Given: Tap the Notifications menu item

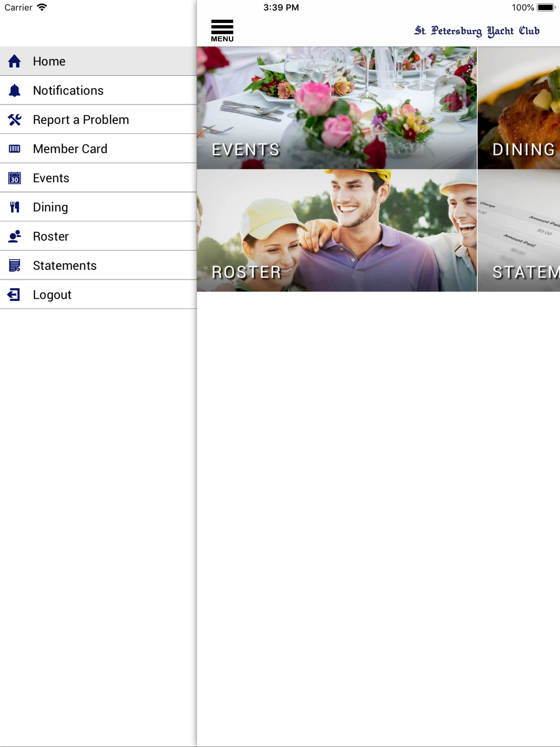Looking at the screenshot, I should pyautogui.click(x=68, y=90).
